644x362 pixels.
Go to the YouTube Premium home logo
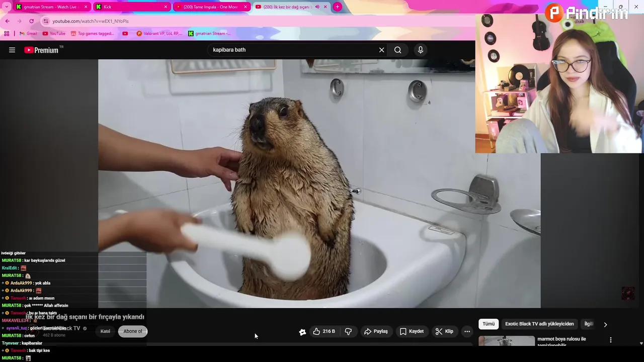(x=42, y=50)
